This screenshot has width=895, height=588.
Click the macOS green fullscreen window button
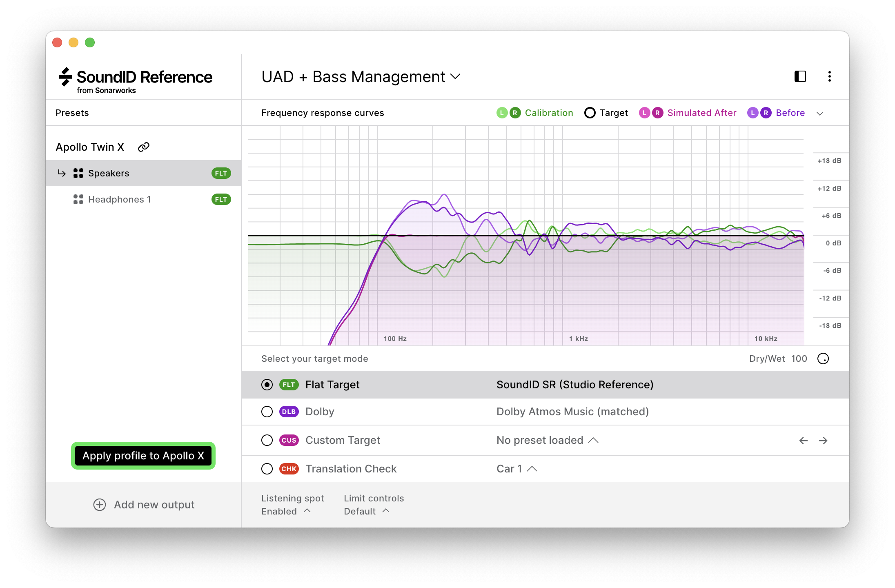(x=90, y=42)
